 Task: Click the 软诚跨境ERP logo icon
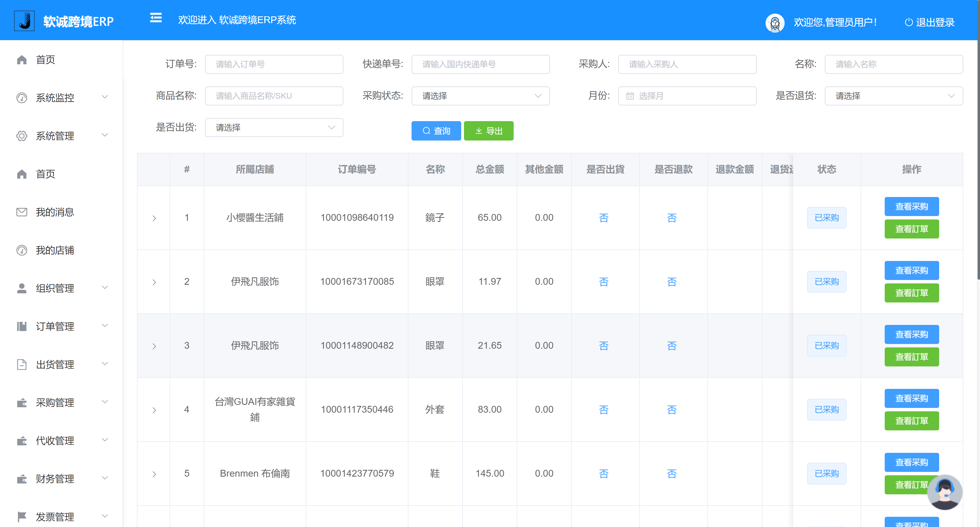tap(25, 21)
